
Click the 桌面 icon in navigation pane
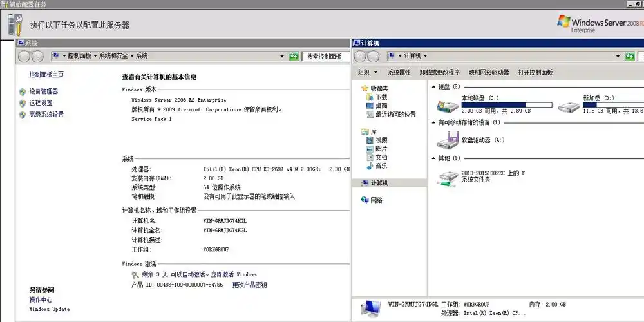[x=370, y=106]
